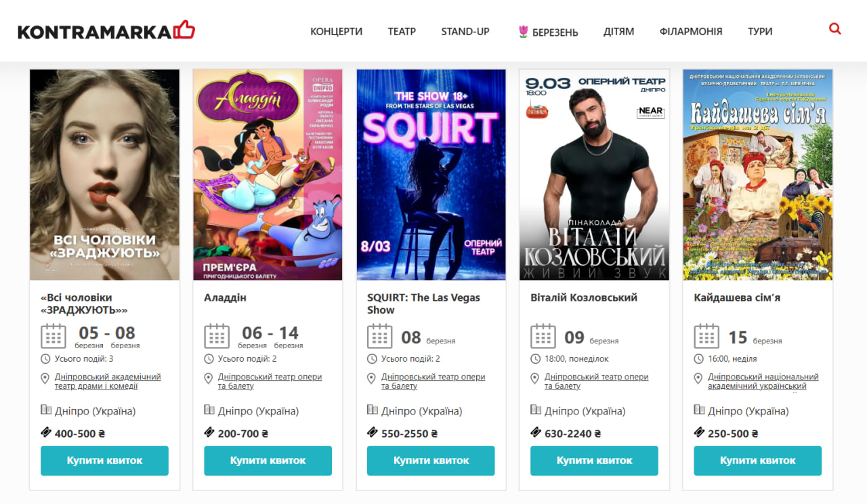Click the KONTRAMARKA thumbs-up logo

[x=106, y=30]
